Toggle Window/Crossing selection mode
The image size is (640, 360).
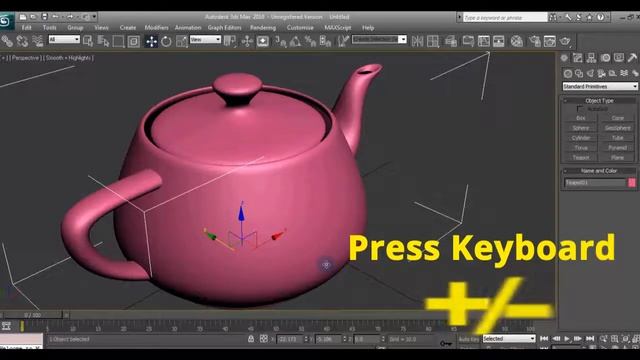coord(133,41)
